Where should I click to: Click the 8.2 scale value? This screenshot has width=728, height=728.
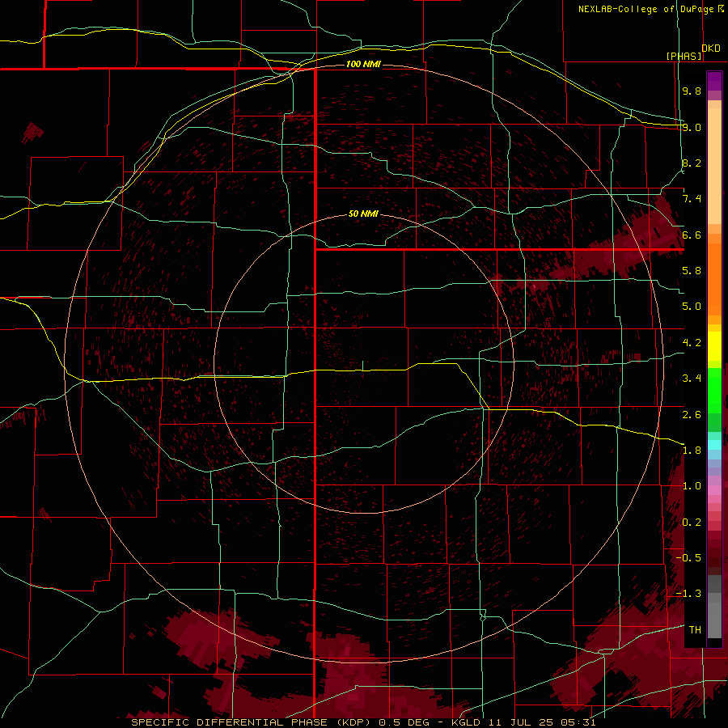pos(692,163)
